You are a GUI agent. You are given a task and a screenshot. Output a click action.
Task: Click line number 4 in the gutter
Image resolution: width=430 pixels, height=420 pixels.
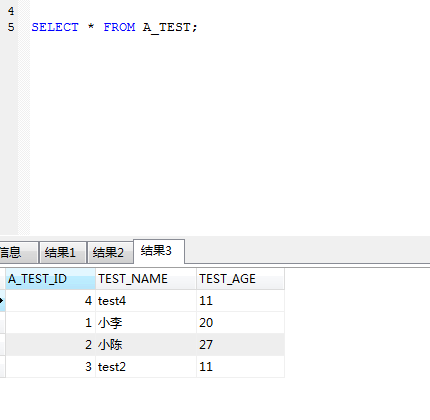(x=11, y=11)
